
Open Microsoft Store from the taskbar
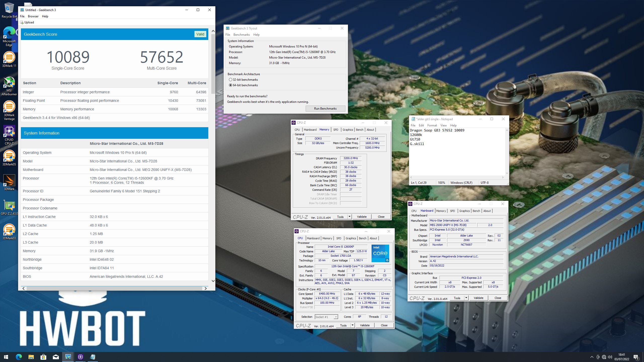43,357
